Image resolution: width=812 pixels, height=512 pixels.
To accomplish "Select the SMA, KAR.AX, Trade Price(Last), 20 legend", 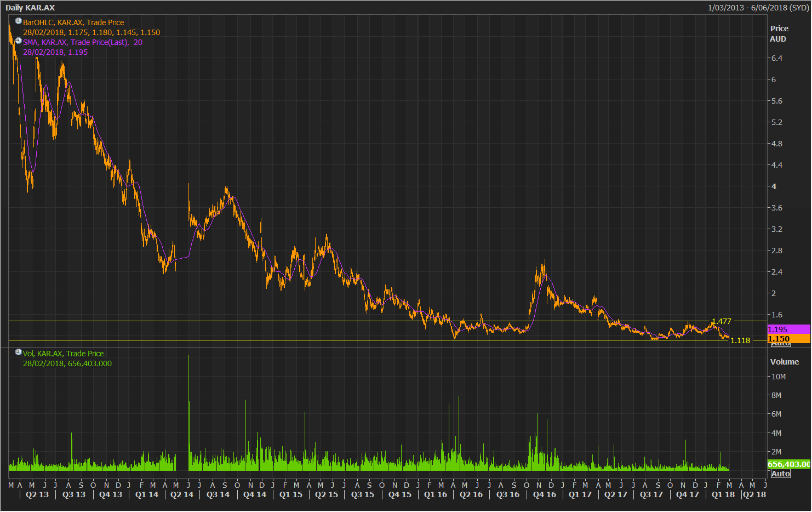I will tap(83, 42).
